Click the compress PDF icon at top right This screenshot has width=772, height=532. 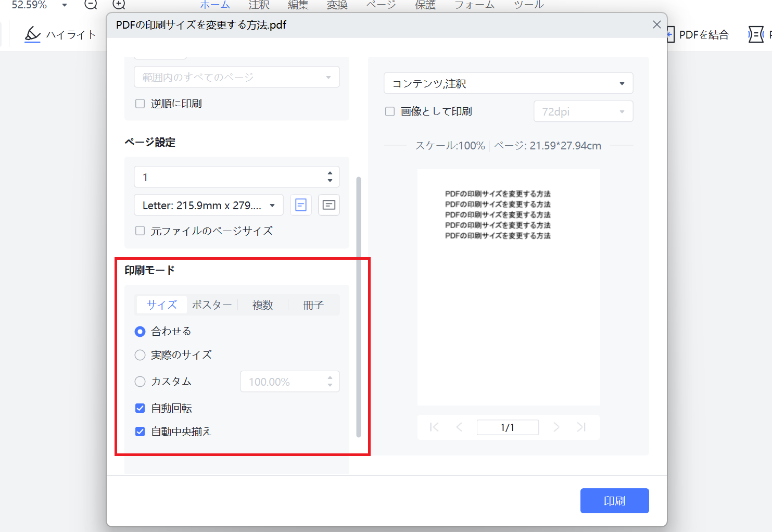[x=756, y=34]
